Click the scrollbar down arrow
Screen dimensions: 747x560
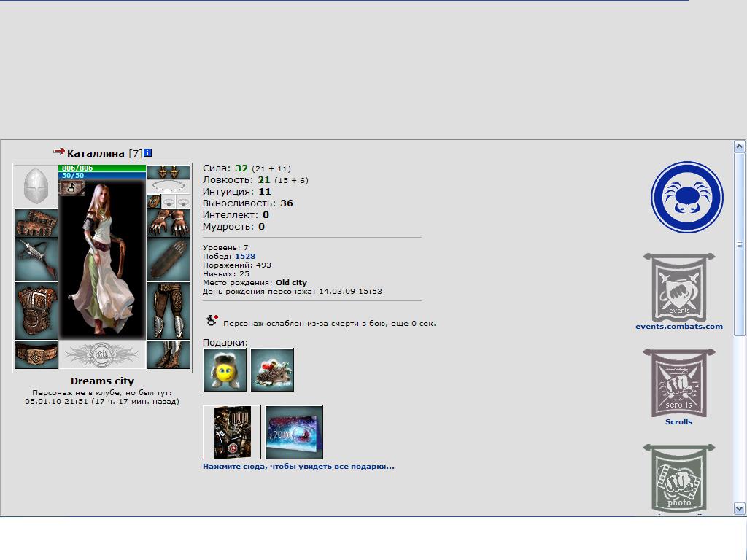pyautogui.click(x=740, y=508)
